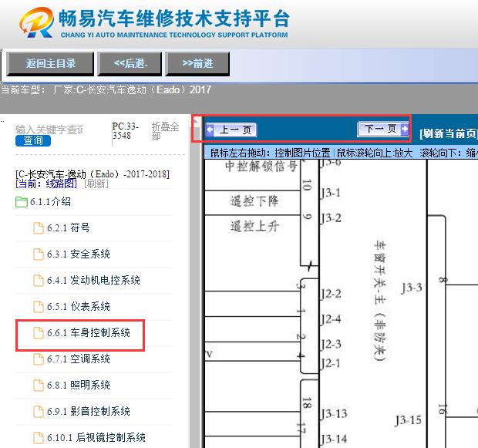Click the page icon beside 6.2.1 符号
The image size is (478, 448).
(x=39, y=228)
